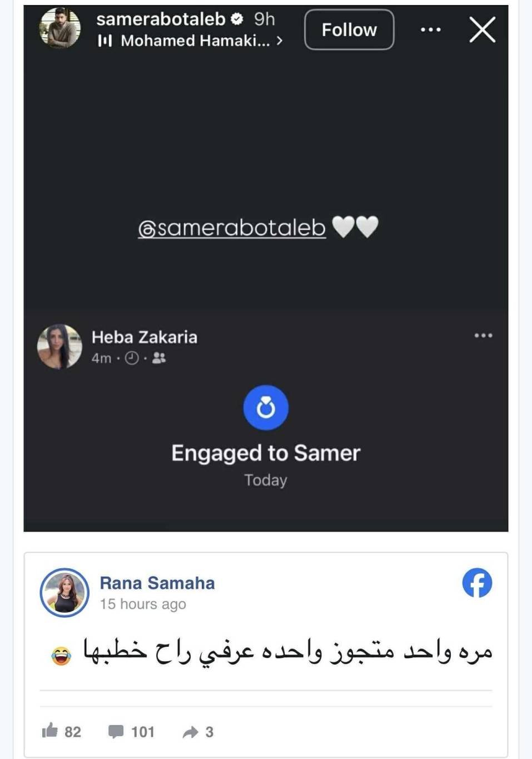The image size is (532, 759).
Task: Click the Rana Samaha name link
Action: (157, 583)
